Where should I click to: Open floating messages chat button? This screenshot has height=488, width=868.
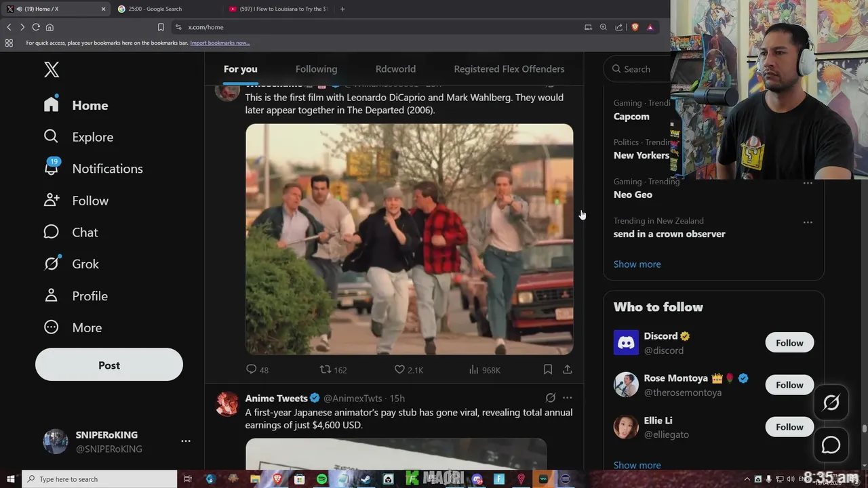click(831, 445)
